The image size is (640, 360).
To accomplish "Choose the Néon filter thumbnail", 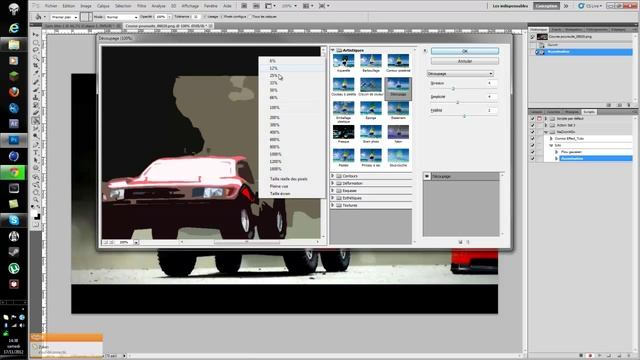I will point(398,134).
